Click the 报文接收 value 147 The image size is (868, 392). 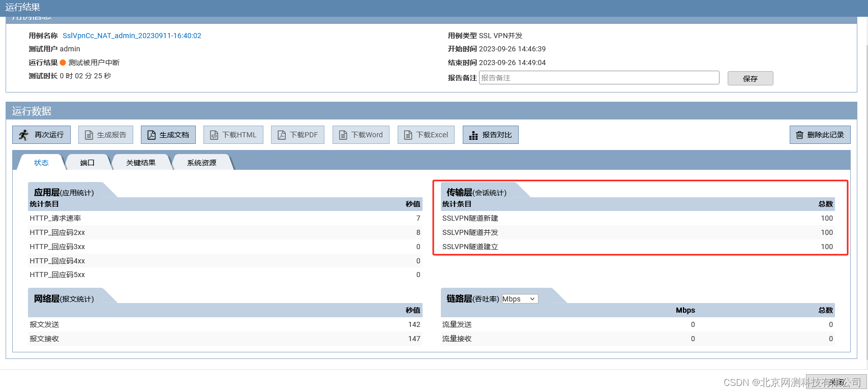tap(414, 339)
